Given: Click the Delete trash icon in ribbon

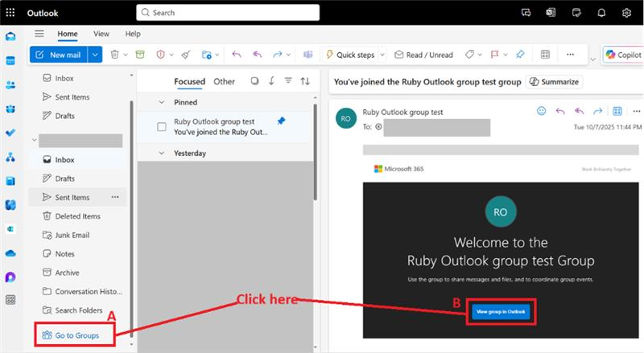Looking at the screenshot, I should pyautogui.click(x=115, y=54).
